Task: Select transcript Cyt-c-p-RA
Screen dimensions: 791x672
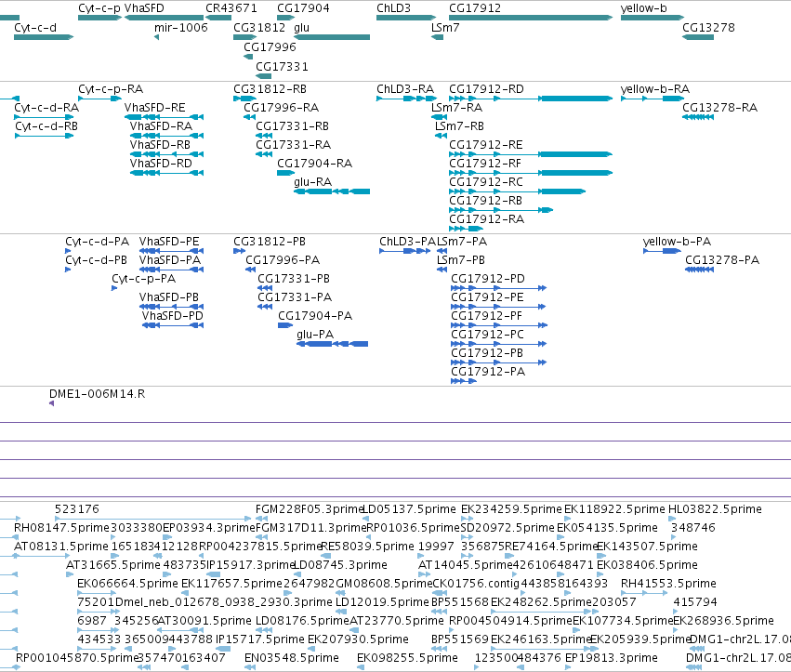Action: pyautogui.click(x=111, y=89)
